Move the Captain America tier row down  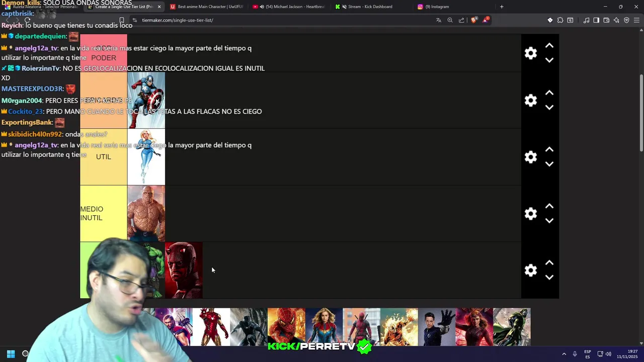pos(549,107)
